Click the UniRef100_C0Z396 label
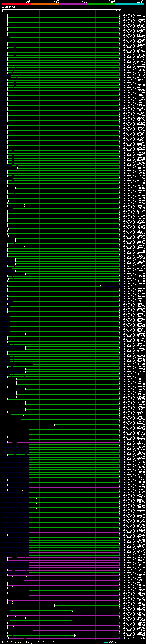 (133, 636)
